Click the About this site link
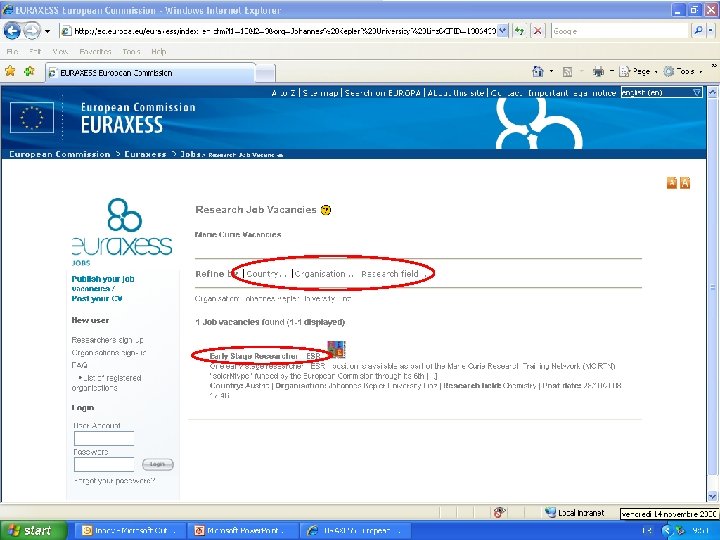Screen dimensions: 720x540 click(456, 93)
